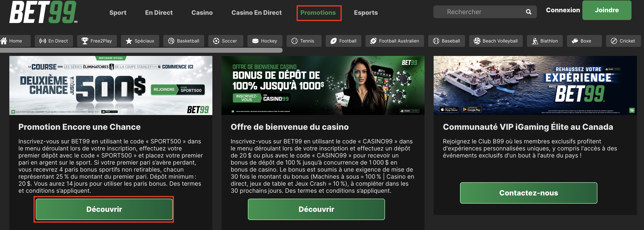Switch to the Esports menu item
Screen dimensions: 644x230
coord(366,13)
